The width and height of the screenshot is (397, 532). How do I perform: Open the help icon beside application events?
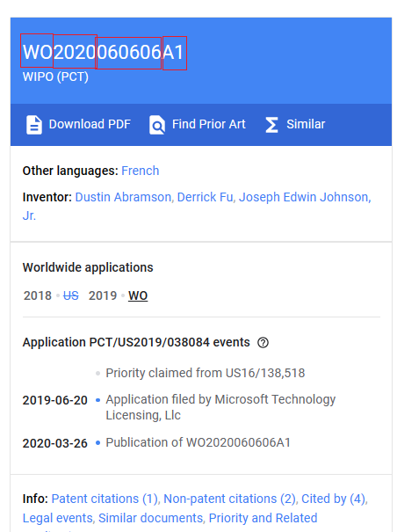tap(263, 343)
